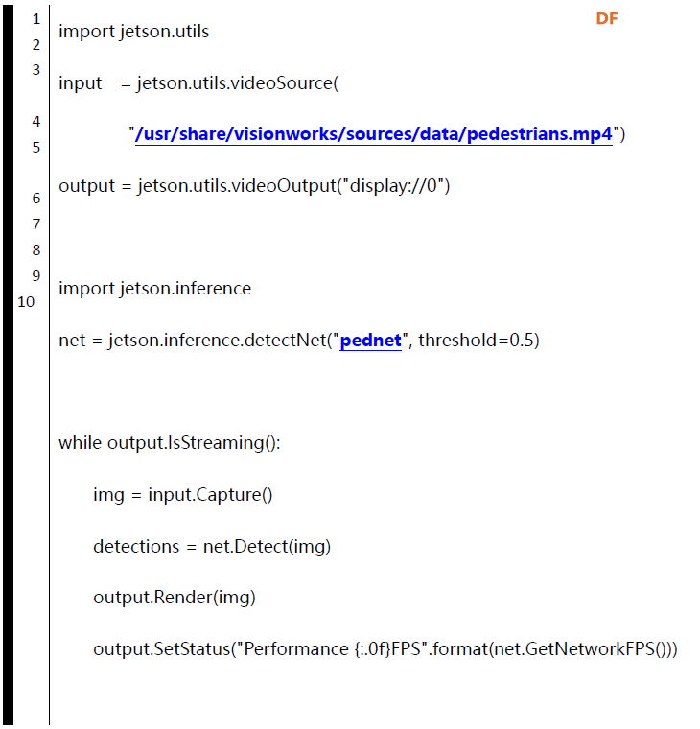Click line number 8 in the gutter
700x729 pixels.
click(36, 250)
